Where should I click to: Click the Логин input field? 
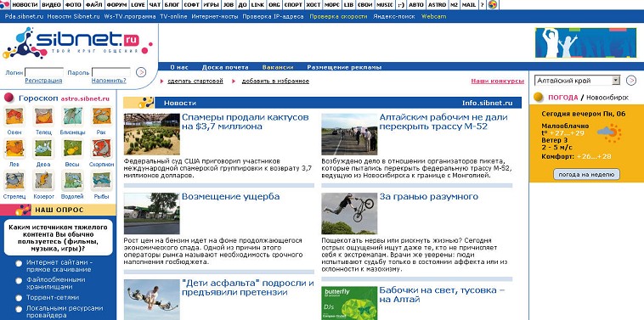pyautogui.click(x=44, y=72)
